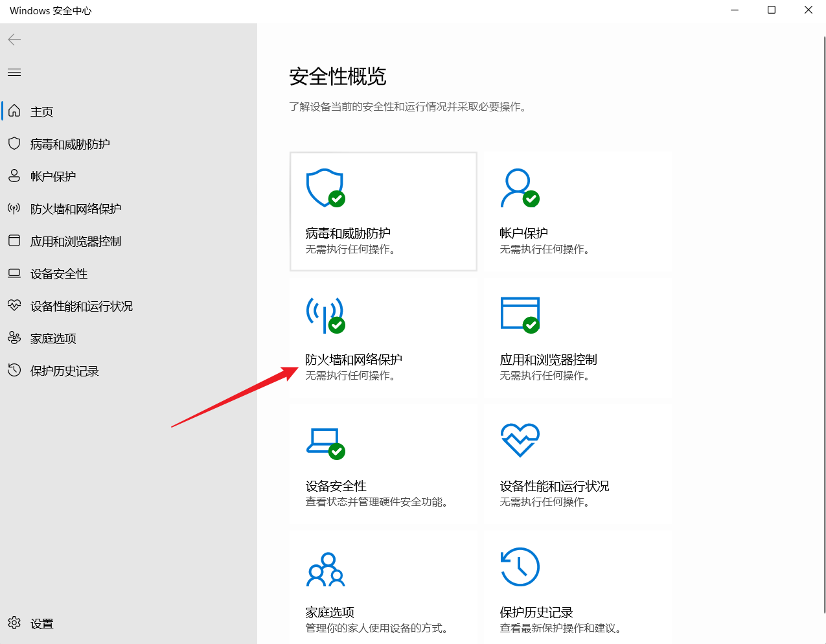826x644 pixels.
Task: Open 防火墙和网络保护 from the sidebar
Action: tap(76, 209)
